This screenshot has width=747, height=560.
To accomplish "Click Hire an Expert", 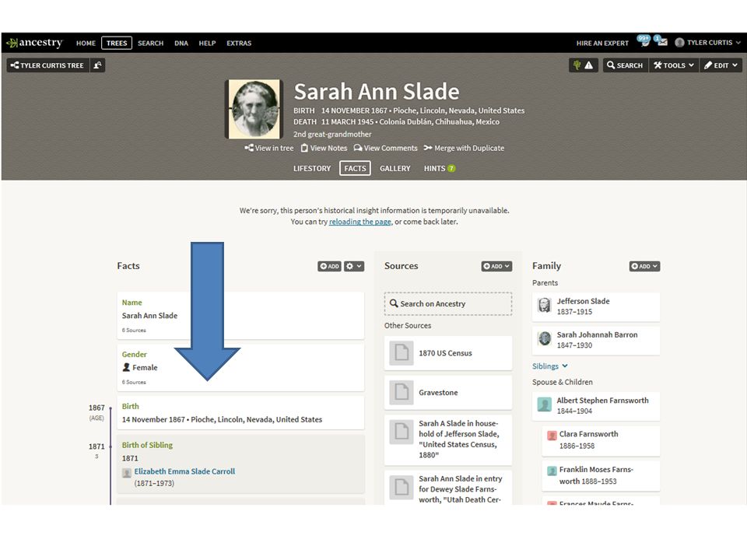I will pos(602,44).
